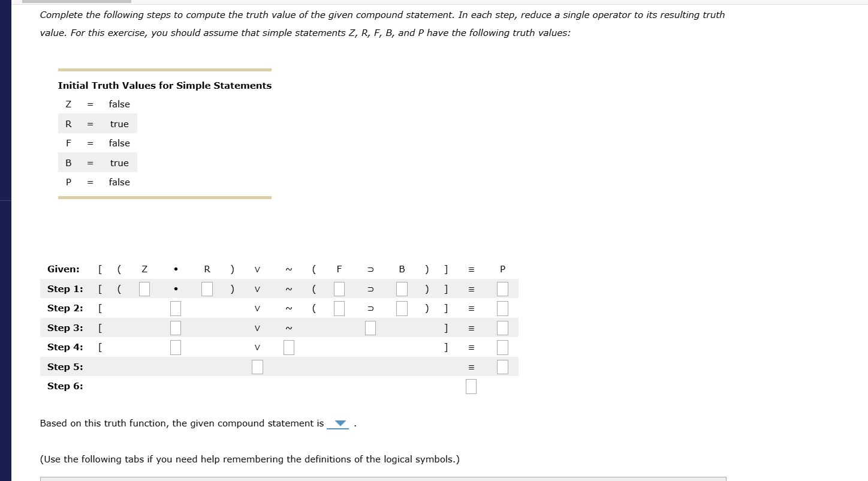Select Step 3 conjunction result box
Viewport: 868px width, 481px height.
pyautogui.click(x=175, y=327)
